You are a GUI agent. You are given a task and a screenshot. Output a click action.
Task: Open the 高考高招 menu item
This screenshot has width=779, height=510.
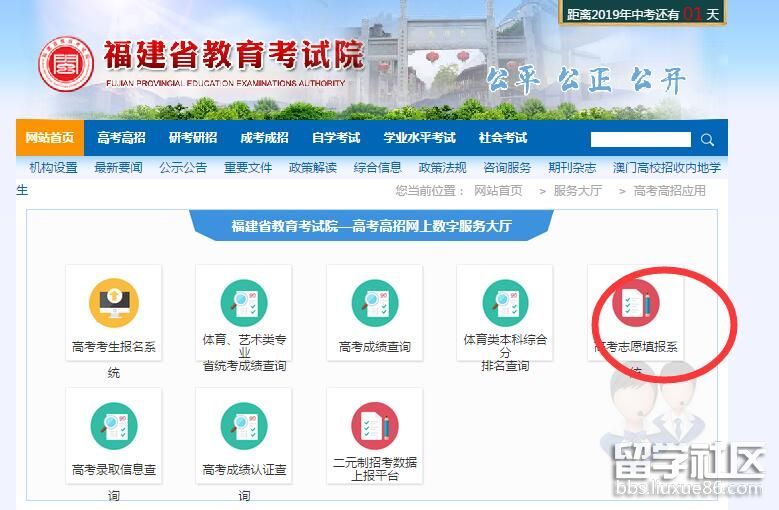click(121, 138)
